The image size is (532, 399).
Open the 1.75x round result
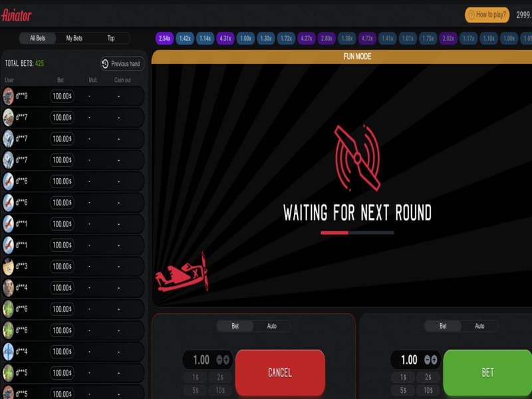tap(428, 39)
